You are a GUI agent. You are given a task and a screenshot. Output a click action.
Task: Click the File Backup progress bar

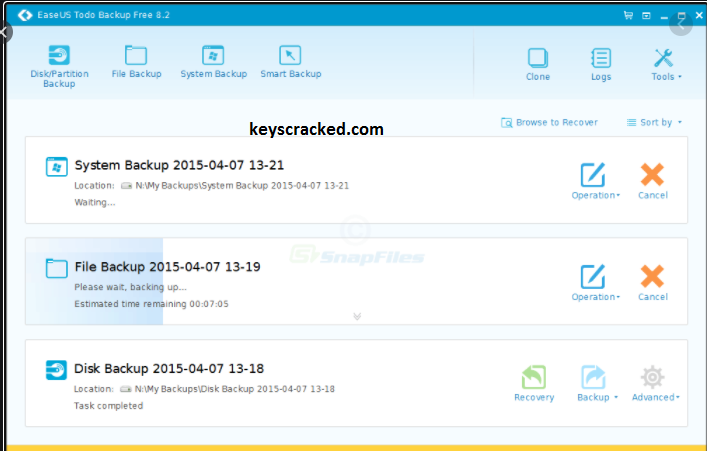point(94,281)
